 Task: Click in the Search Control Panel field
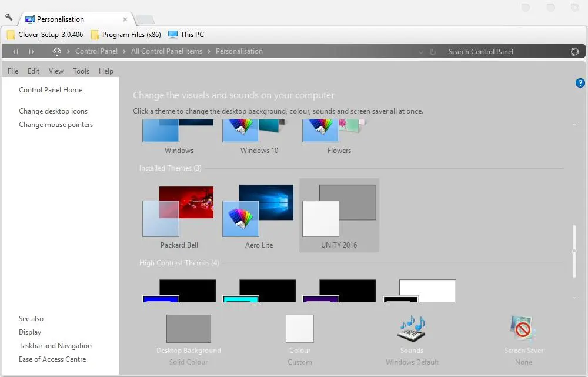pos(500,52)
